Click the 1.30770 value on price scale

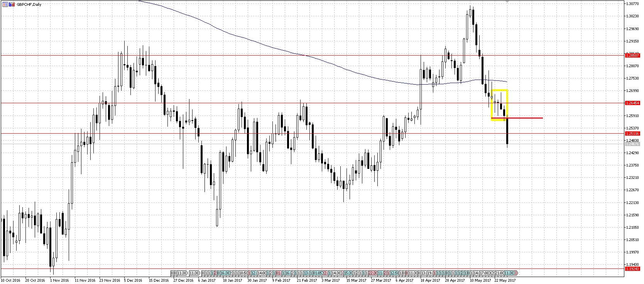pos(633,3)
